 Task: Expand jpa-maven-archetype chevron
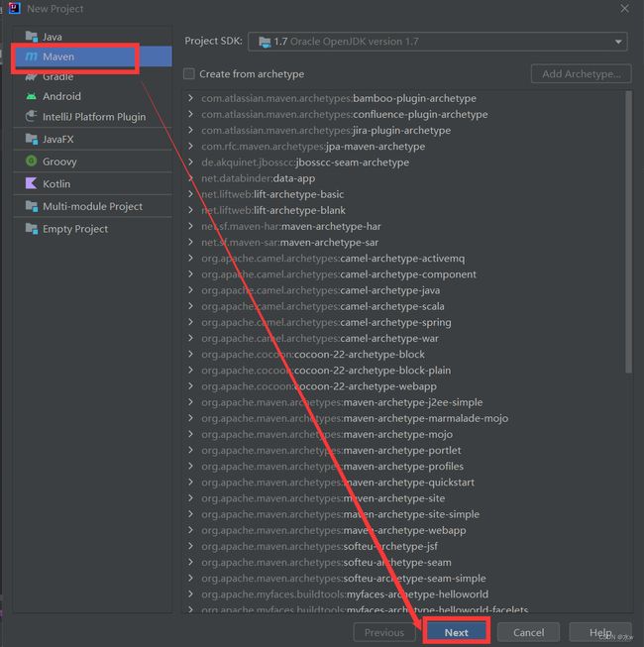click(190, 146)
